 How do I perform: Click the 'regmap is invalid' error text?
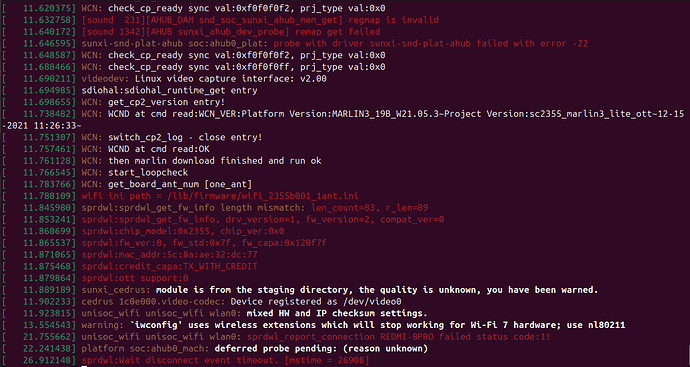click(x=393, y=20)
